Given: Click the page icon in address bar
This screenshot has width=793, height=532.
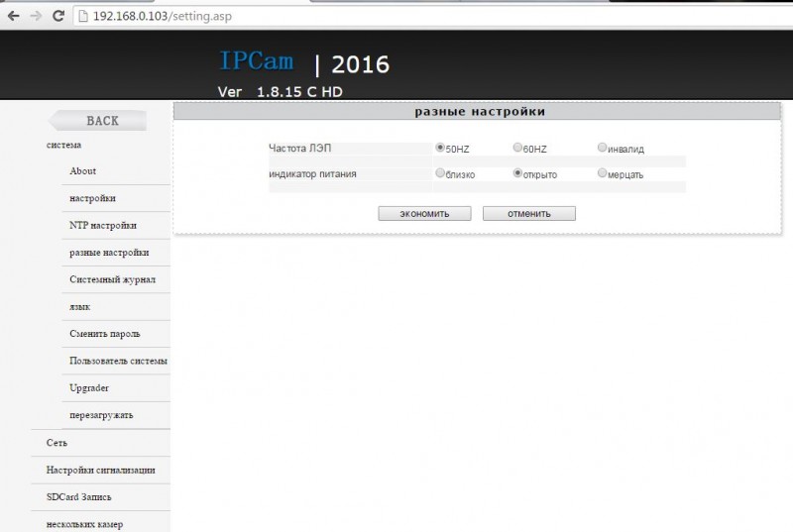Looking at the screenshot, I should point(83,16).
